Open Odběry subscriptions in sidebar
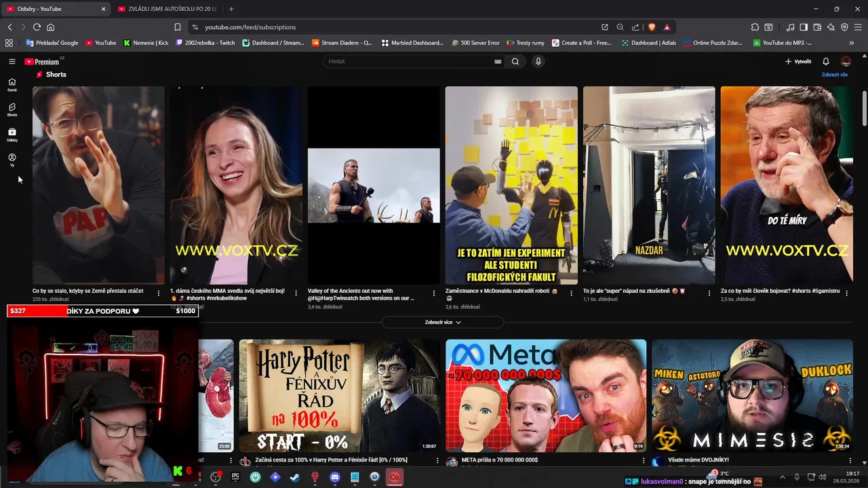The height and width of the screenshot is (488, 868). [12, 135]
